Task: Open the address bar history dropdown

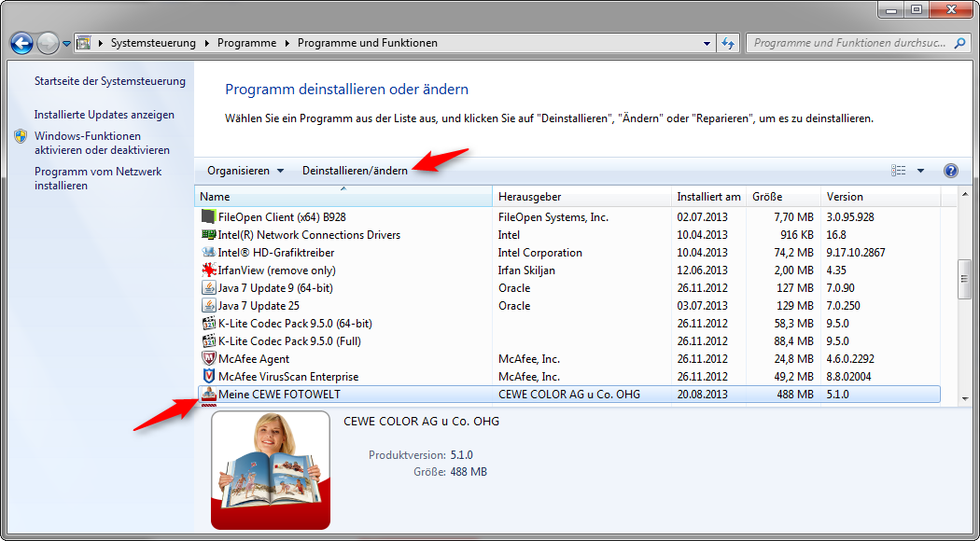Action: point(707,43)
